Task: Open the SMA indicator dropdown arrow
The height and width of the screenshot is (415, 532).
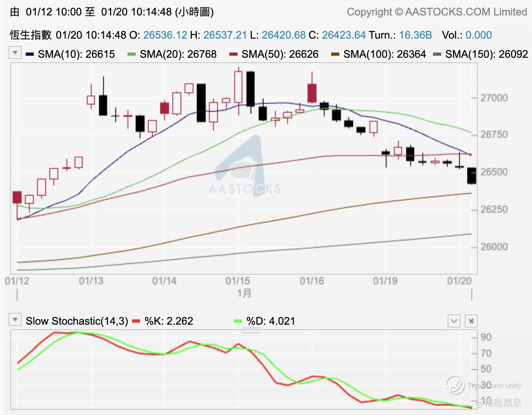Action: pyautogui.click(x=15, y=53)
